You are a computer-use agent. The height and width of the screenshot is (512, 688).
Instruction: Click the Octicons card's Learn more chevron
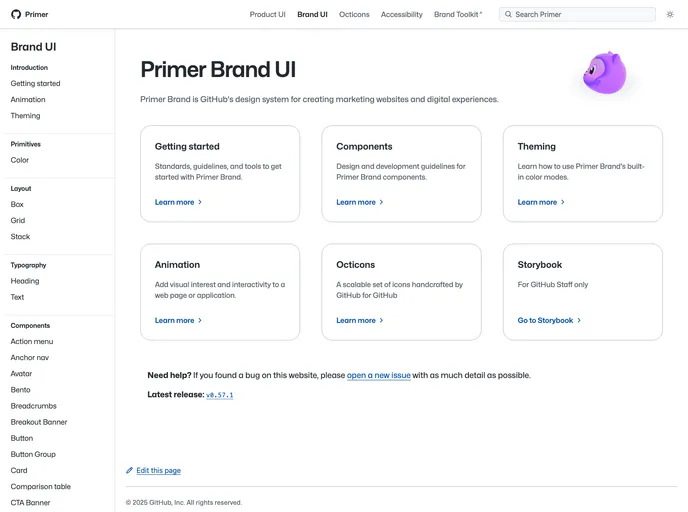(x=381, y=320)
